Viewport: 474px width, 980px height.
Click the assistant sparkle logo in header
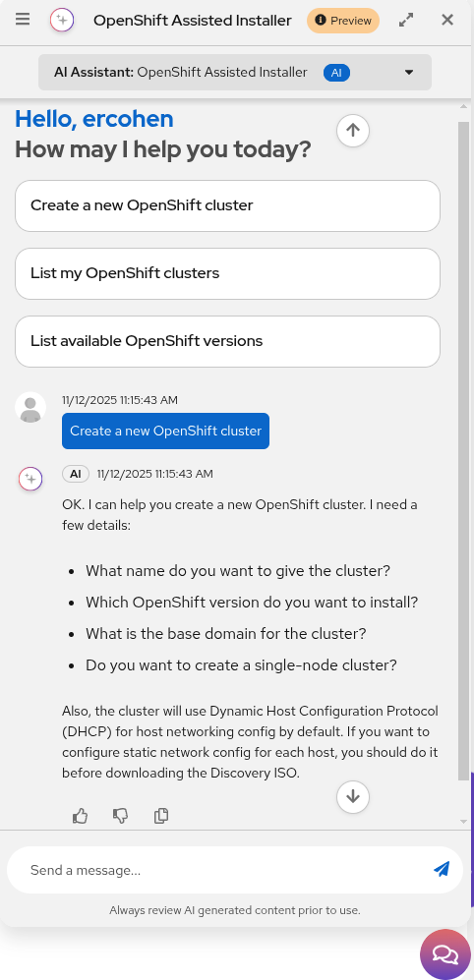(x=62, y=20)
